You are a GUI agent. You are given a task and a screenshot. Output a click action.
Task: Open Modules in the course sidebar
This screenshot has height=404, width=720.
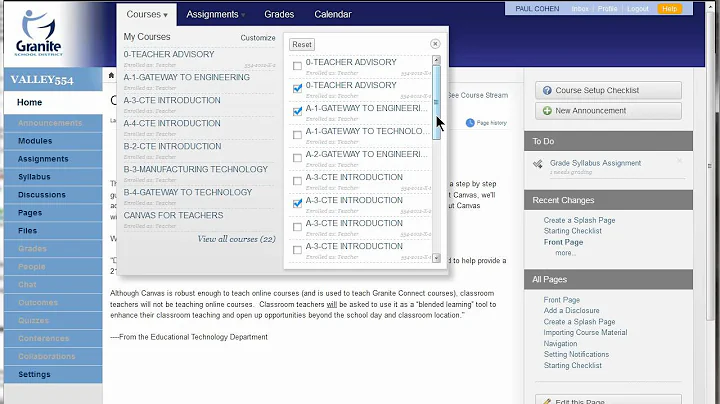click(53, 141)
